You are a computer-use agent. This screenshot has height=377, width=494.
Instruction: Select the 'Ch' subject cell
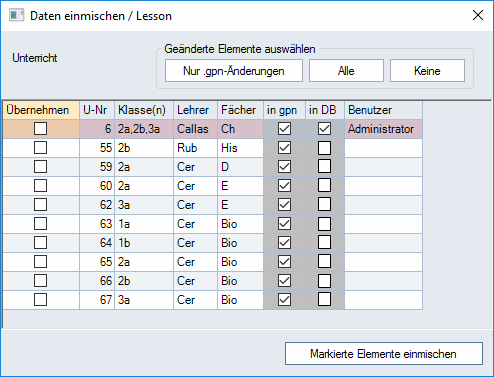pos(240,129)
